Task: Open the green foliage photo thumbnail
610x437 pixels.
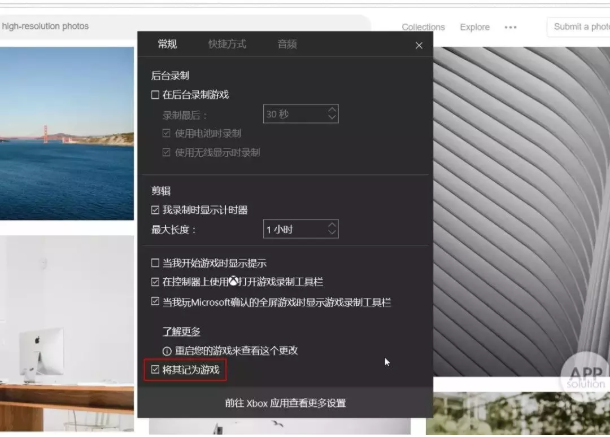Action: 518,413
